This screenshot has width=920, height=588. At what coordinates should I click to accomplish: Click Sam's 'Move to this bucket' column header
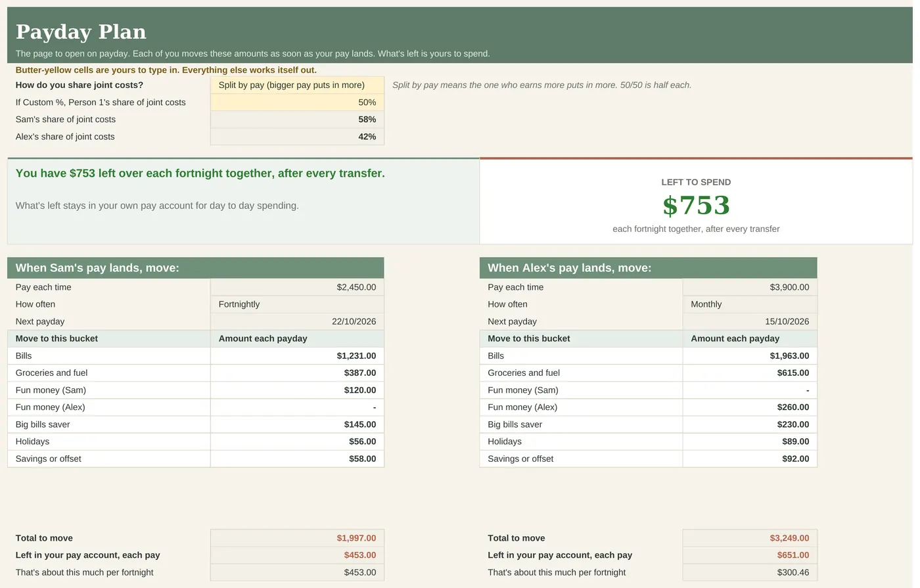[x=109, y=338]
